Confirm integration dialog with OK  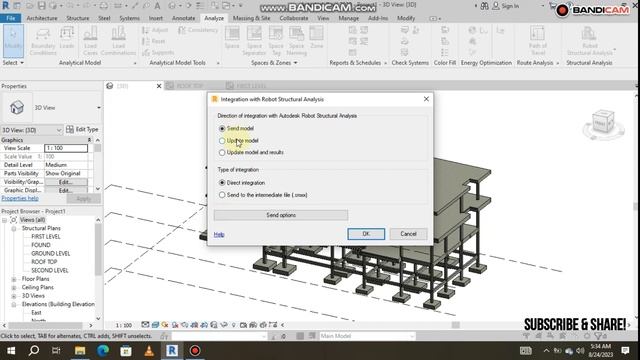[366, 234]
